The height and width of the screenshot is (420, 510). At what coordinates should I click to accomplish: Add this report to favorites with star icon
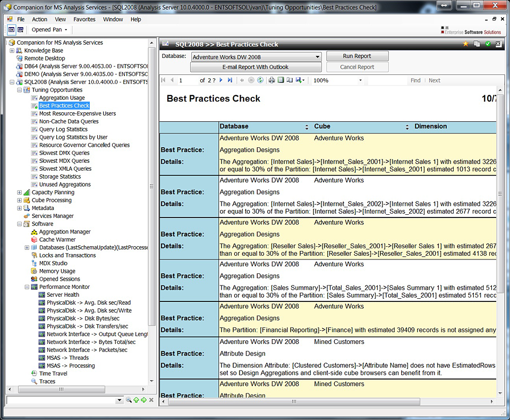[x=466, y=44]
